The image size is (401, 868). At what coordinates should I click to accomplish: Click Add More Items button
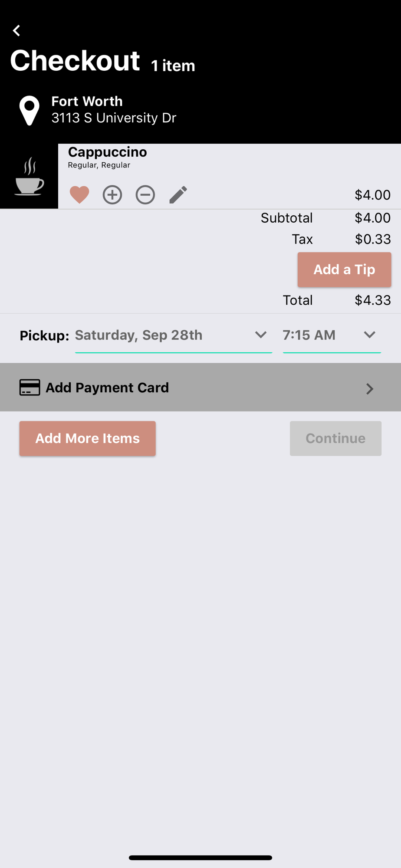click(x=88, y=438)
